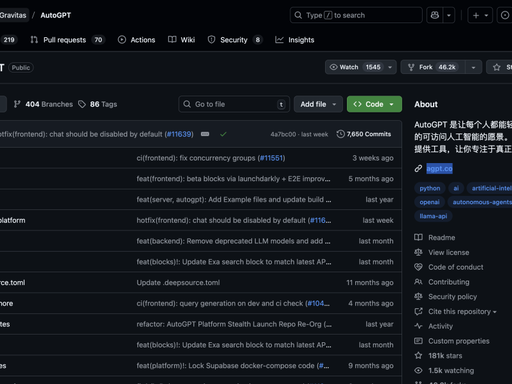The image size is (512, 384).
Task: Open commit hash 4a7bc00
Action: pos(283,134)
